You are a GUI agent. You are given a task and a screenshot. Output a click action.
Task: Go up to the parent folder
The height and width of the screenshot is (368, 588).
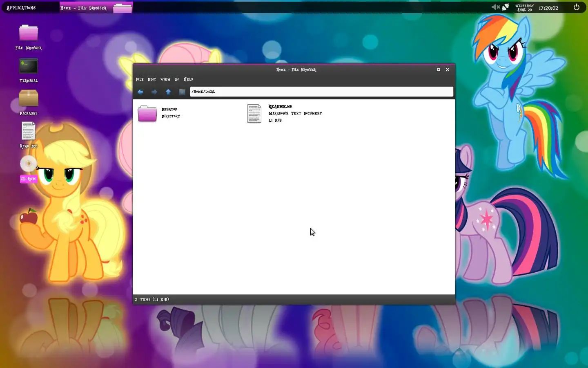tap(168, 92)
